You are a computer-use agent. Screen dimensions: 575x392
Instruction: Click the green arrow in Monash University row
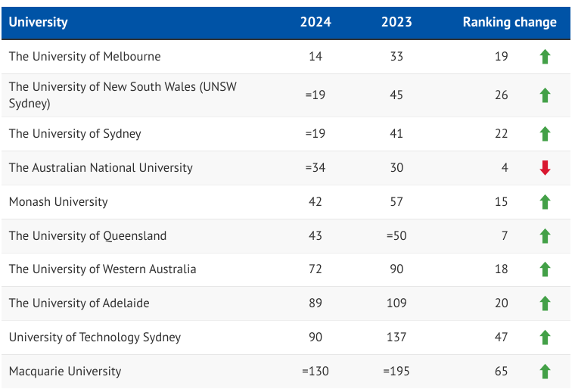click(x=545, y=202)
